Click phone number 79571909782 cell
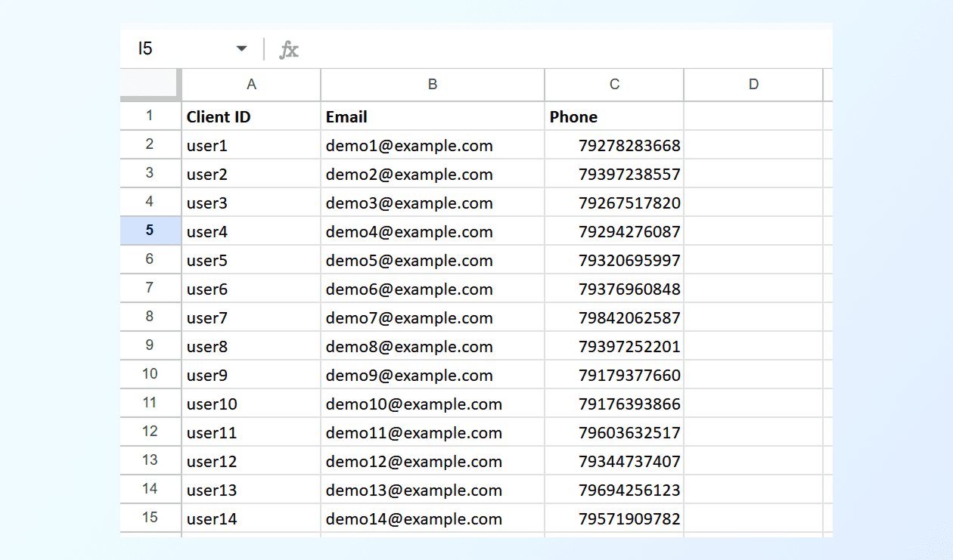Screen dimensions: 953x560 click(614, 519)
